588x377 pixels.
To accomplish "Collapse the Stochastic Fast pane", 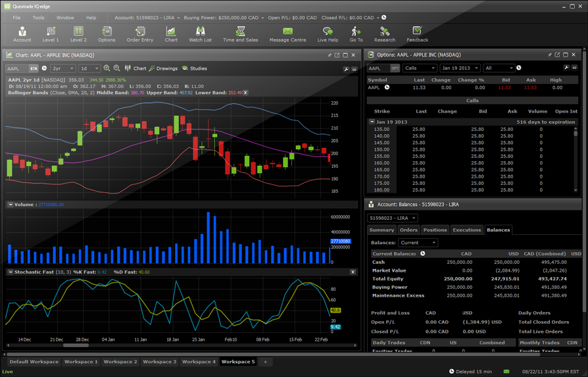I will 11,272.
